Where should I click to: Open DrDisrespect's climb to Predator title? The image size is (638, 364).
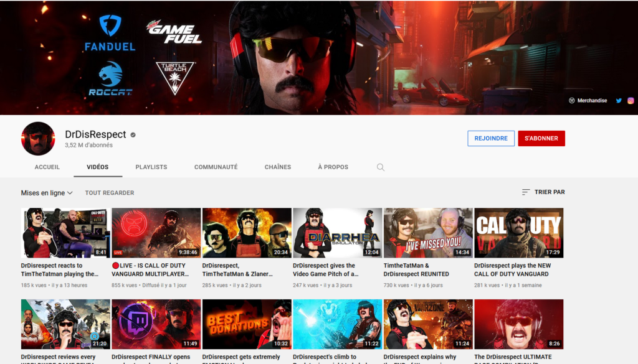330,358
